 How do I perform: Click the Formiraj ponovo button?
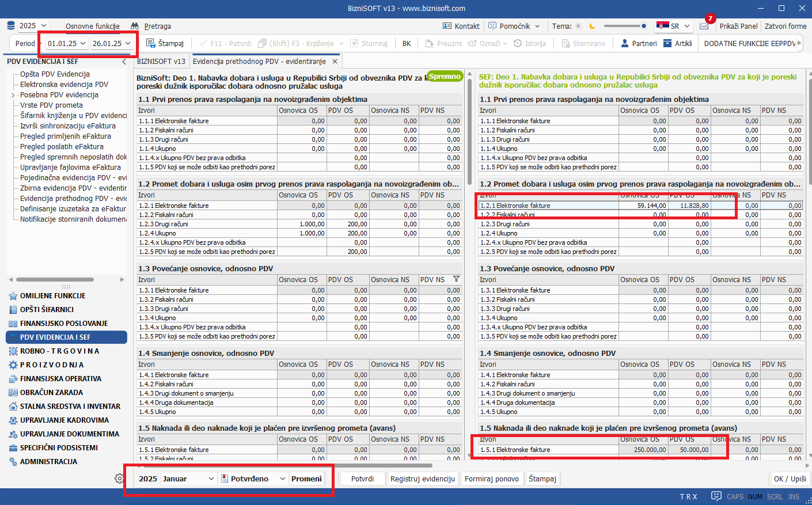[x=491, y=479]
